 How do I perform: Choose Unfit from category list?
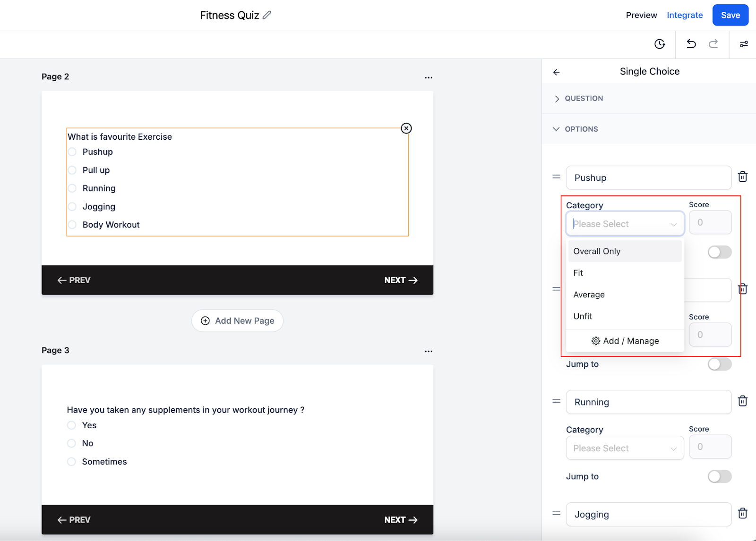coord(625,316)
